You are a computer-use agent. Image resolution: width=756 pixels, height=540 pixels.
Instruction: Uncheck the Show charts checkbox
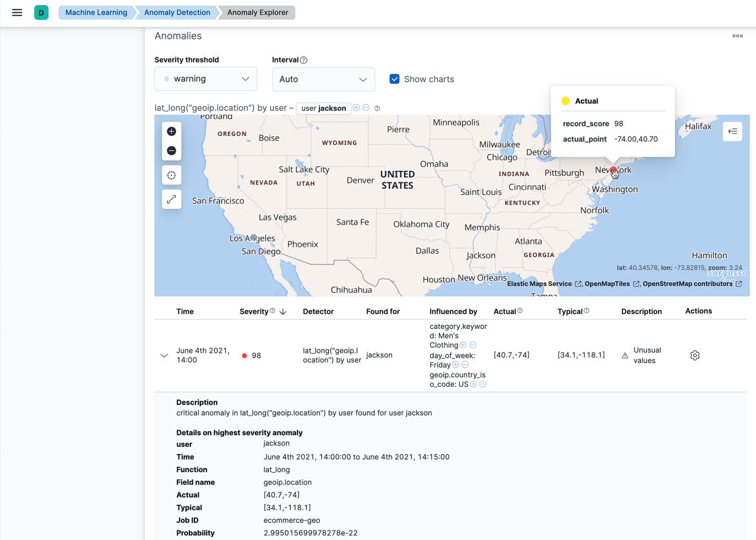(x=395, y=79)
